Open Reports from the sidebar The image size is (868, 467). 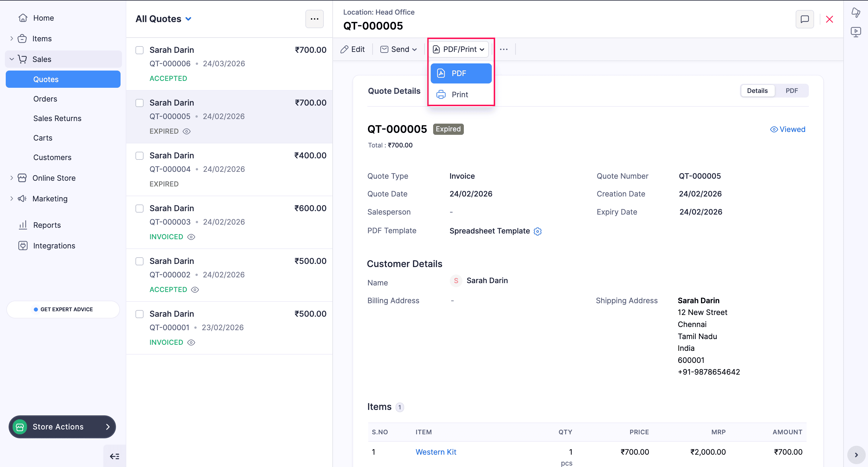coord(47,225)
